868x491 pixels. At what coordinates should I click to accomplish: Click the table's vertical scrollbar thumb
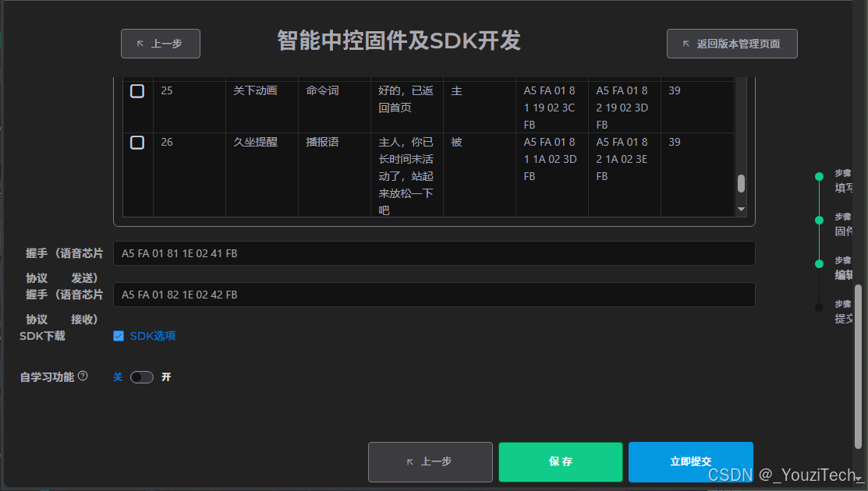741,183
